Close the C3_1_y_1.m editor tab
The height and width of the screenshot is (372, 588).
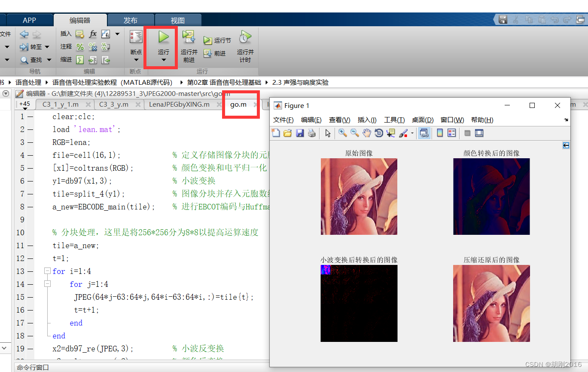[x=88, y=105]
